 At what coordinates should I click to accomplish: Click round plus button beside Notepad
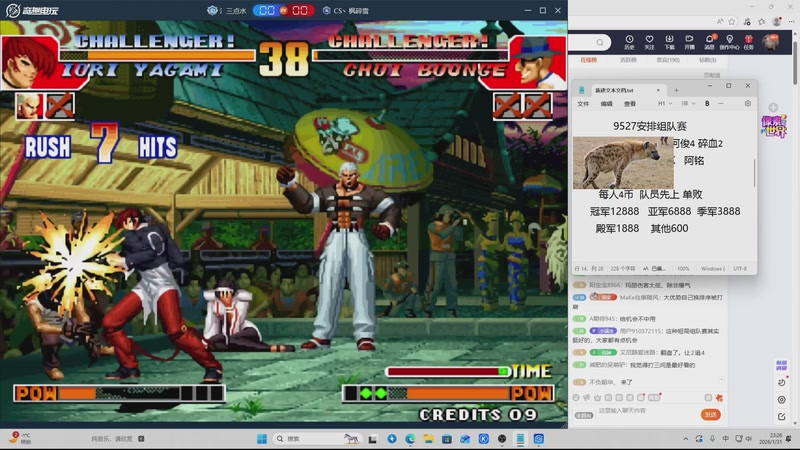pyautogui.click(x=773, y=108)
